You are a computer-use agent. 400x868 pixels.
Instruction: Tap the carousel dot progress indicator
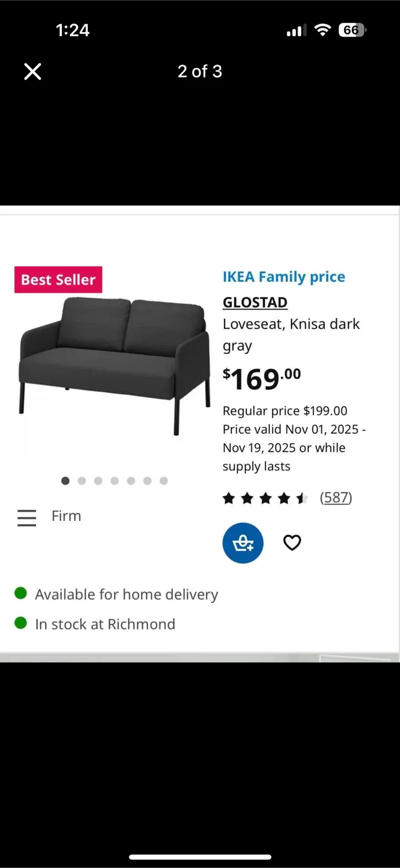114,480
